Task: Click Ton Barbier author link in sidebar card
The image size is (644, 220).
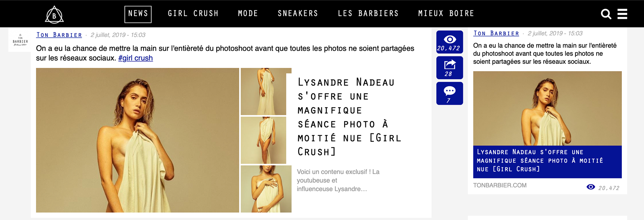Action: [496, 33]
